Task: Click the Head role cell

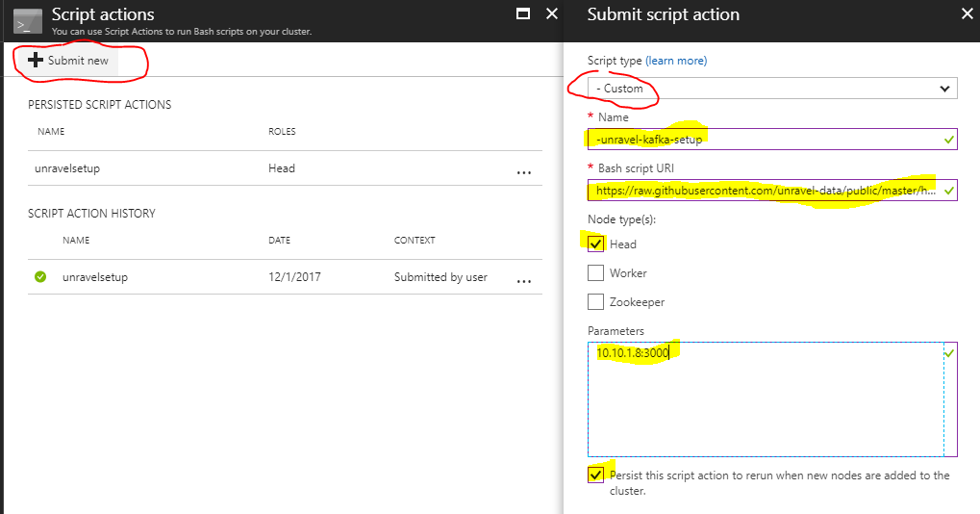Action: pyautogui.click(x=282, y=168)
